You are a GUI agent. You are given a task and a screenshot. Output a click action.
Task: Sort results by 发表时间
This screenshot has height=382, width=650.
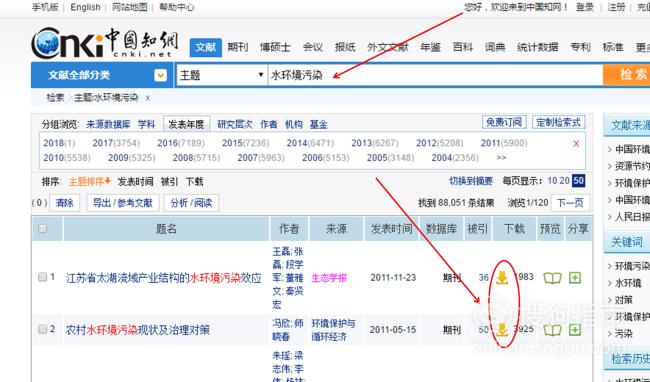(135, 181)
